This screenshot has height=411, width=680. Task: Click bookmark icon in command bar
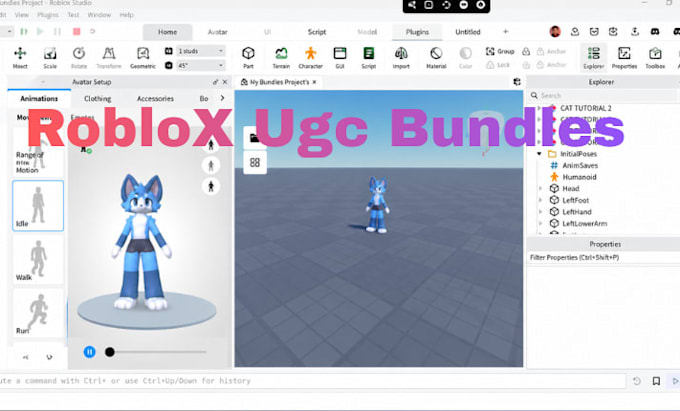(x=656, y=381)
